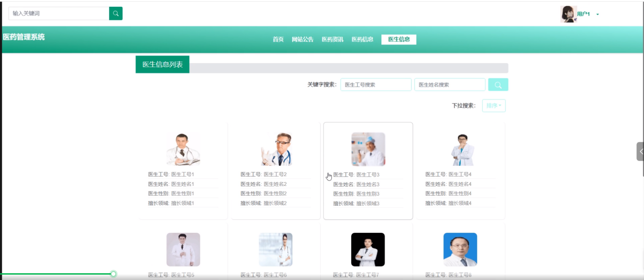
Task: Open 医药资讯 menu item
Action: [x=333, y=40]
